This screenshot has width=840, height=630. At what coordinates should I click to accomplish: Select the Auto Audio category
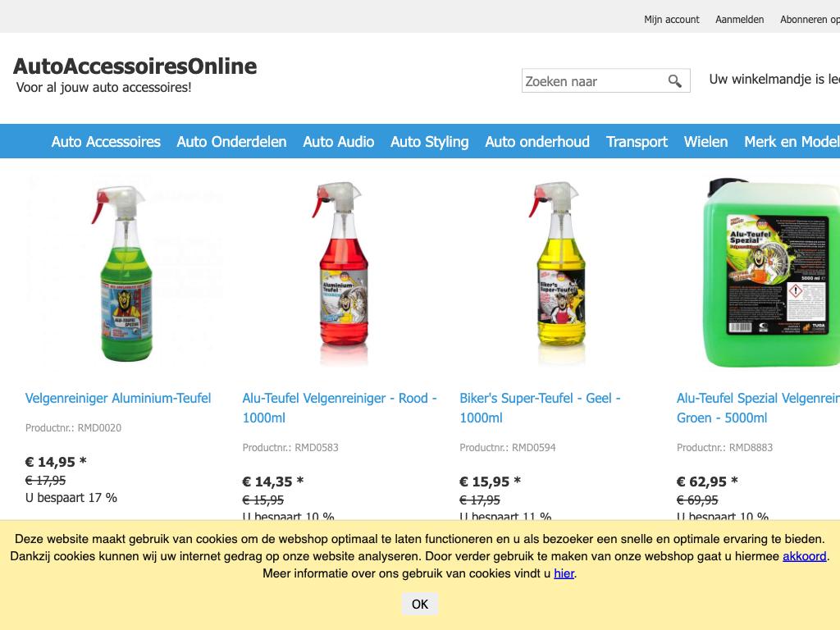(339, 141)
